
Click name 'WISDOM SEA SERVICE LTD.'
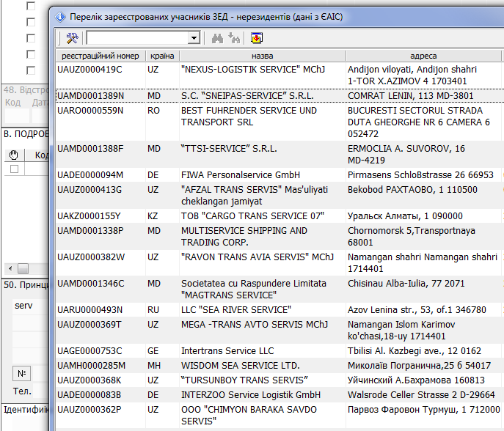(241, 366)
